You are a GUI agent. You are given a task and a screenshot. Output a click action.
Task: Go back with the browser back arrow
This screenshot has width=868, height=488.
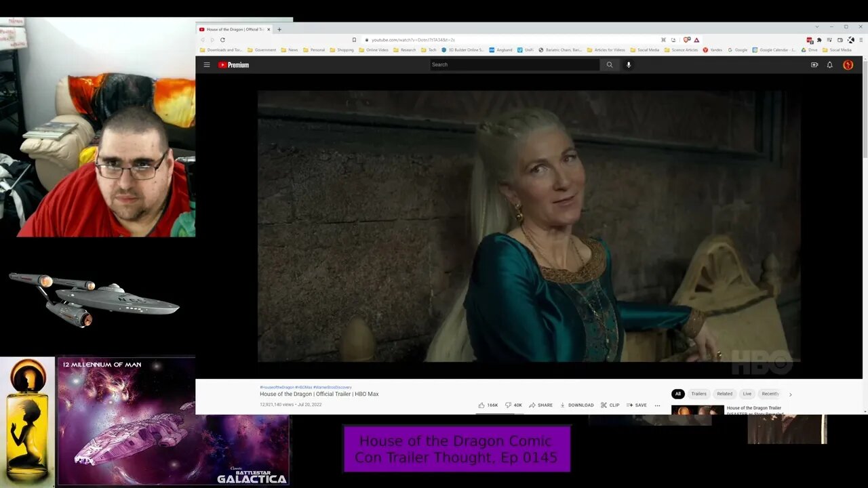[202, 40]
